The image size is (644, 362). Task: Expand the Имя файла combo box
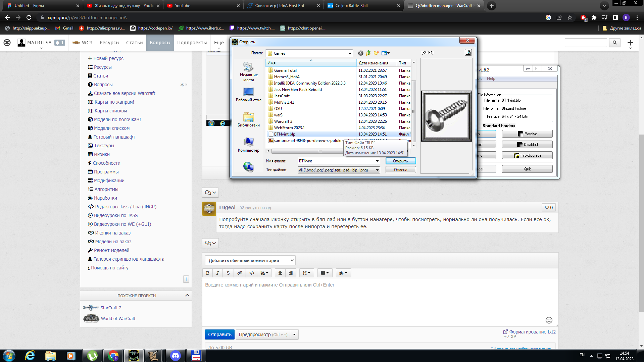click(x=377, y=161)
